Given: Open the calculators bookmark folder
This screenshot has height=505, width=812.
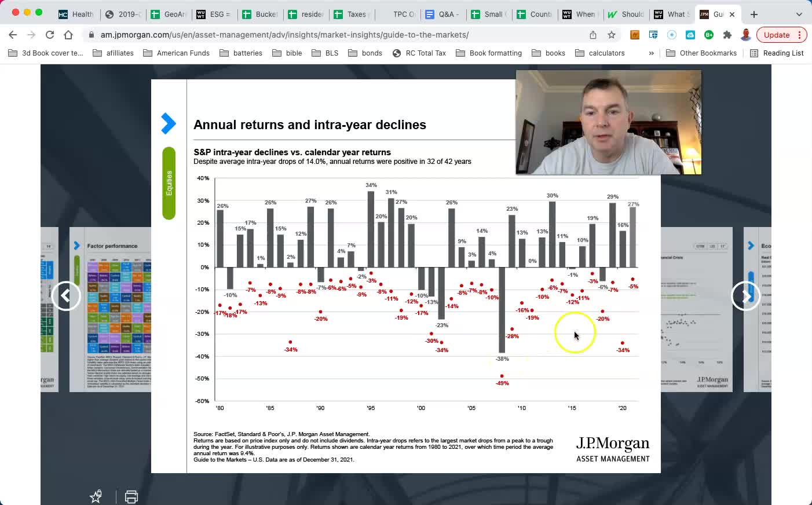Looking at the screenshot, I should pyautogui.click(x=599, y=53).
